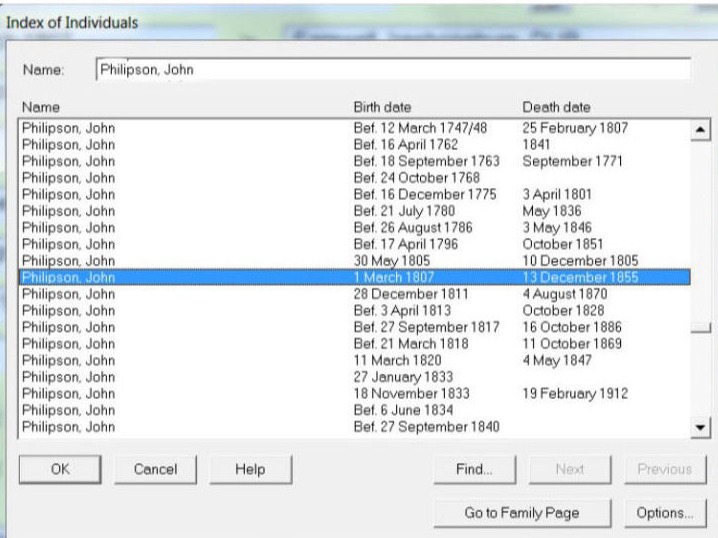
Task: Click death date 16 October 1886
Action: coord(572,327)
